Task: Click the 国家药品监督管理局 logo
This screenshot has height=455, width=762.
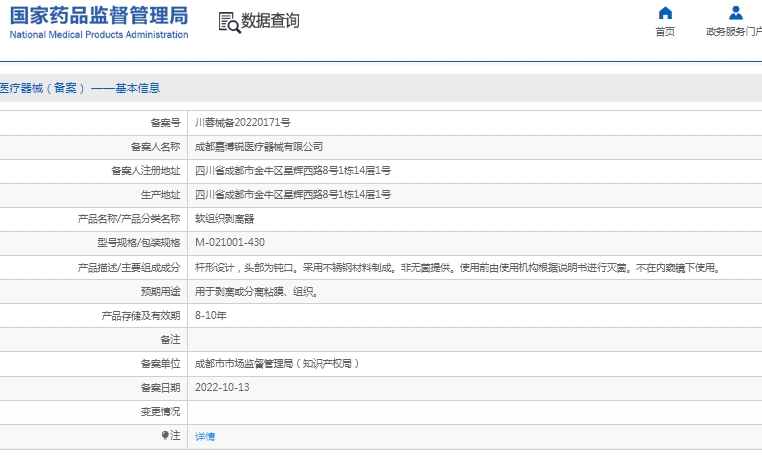Action: [99, 16]
